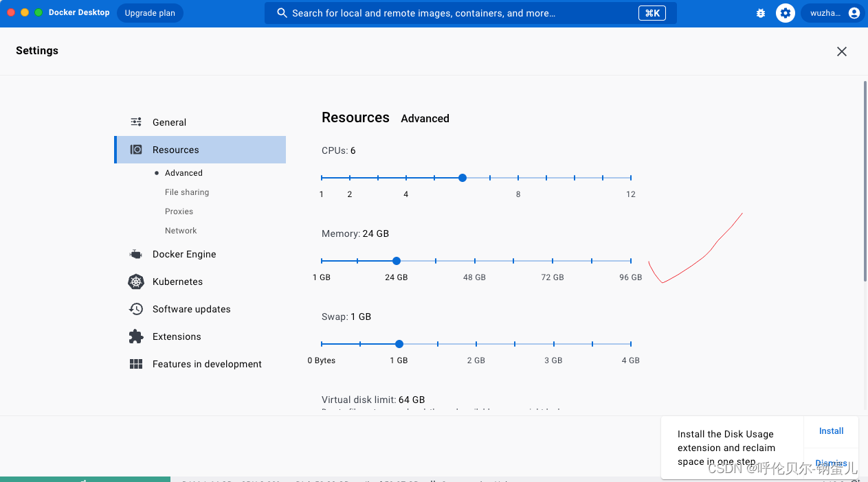Screen dimensions: 868x482
Task: Click the user account avatar icon
Action: (x=854, y=13)
